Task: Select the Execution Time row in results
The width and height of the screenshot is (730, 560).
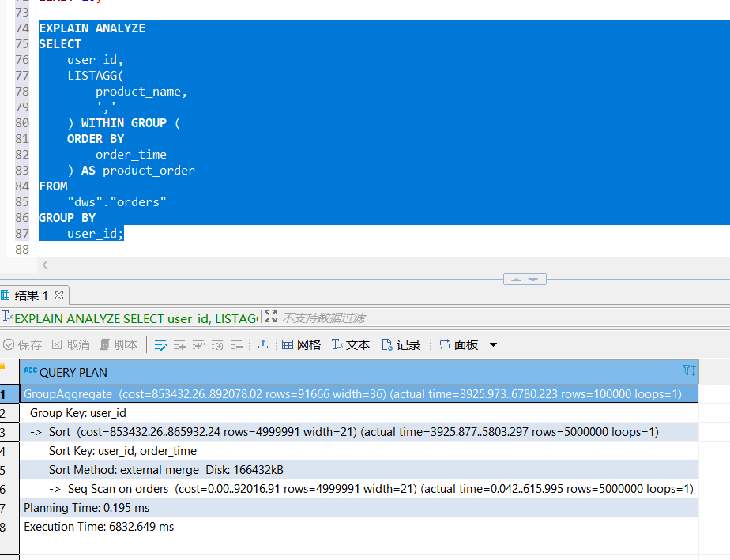Action: tap(99, 526)
